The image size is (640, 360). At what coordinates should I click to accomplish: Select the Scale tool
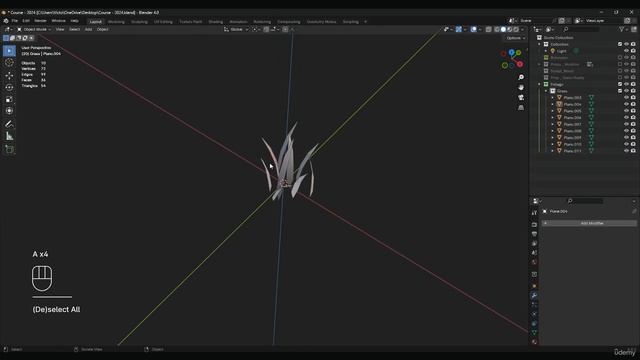pyautogui.click(x=9, y=99)
